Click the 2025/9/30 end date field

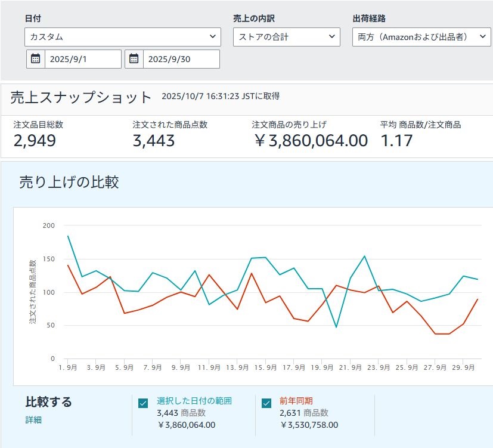[x=181, y=59]
